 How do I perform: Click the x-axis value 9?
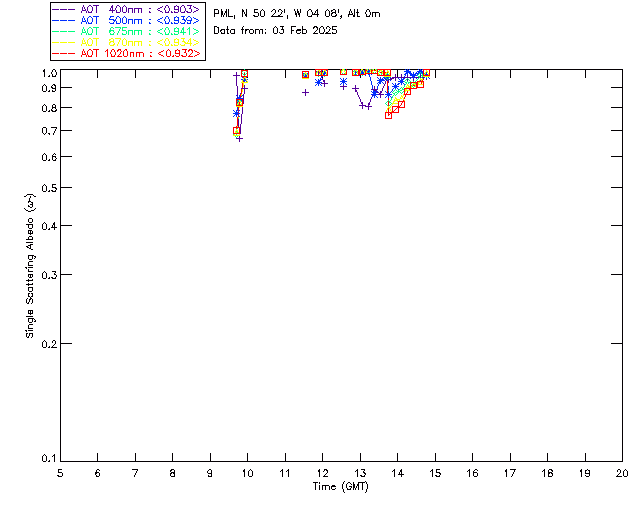click(210, 473)
